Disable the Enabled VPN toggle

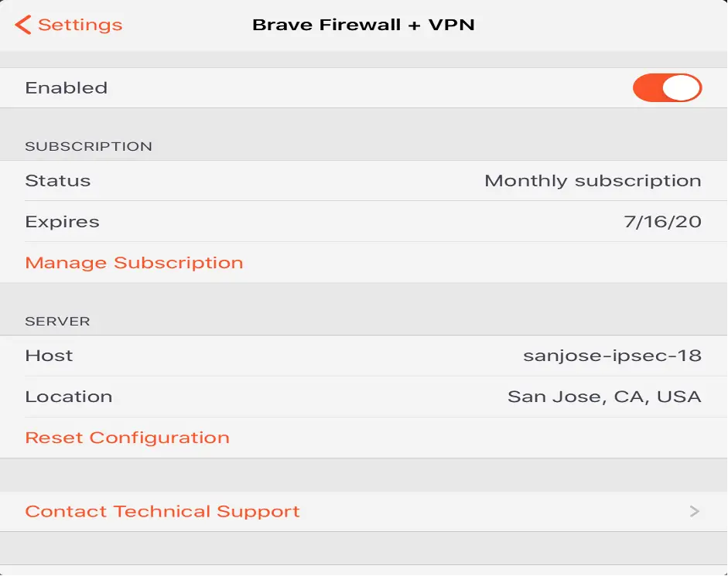click(x=667, y=87)
